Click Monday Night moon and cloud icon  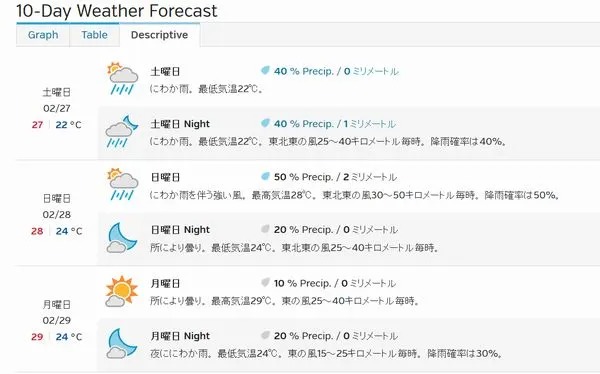pos(122,343)
